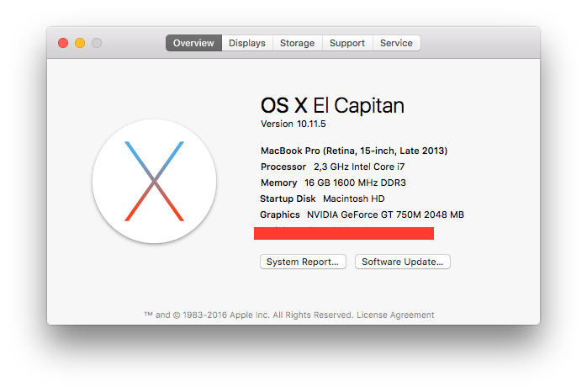
Task: Click the OS X El Capitan logo
Action: 155,181
